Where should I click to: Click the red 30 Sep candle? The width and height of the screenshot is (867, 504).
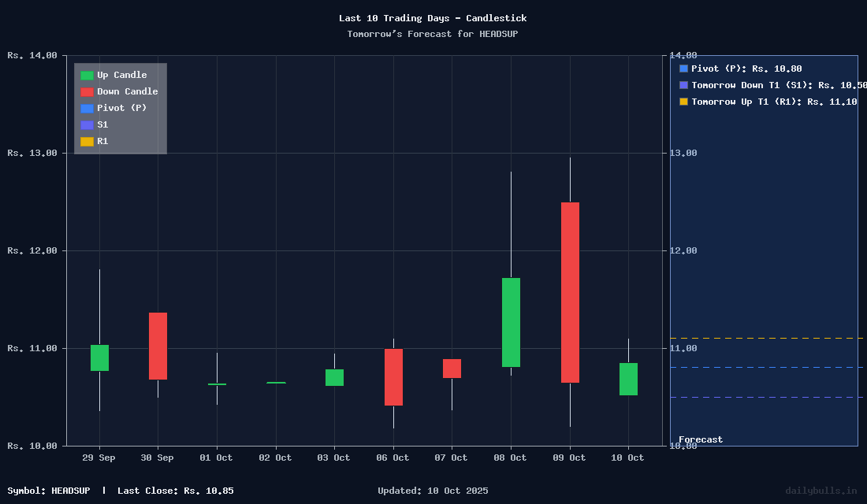coord(158,346)
